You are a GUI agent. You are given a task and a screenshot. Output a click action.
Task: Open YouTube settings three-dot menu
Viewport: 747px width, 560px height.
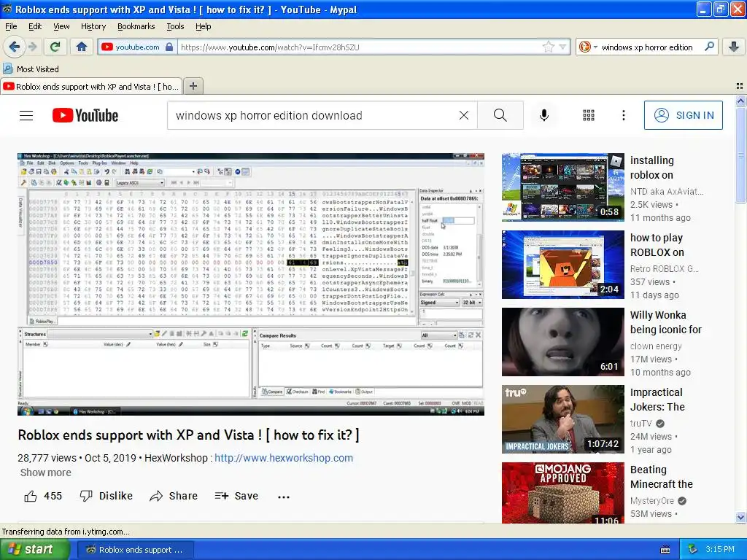click(x=624, y=115)
